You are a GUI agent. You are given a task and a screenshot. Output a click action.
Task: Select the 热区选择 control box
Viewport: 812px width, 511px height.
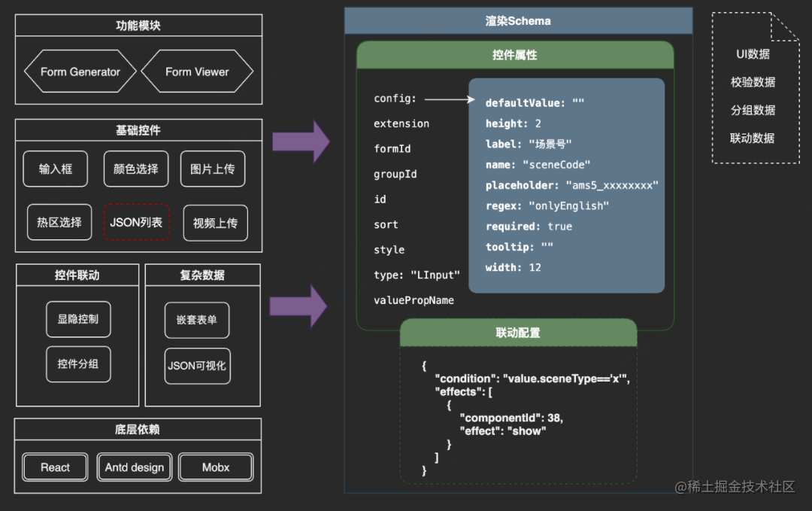59,222
